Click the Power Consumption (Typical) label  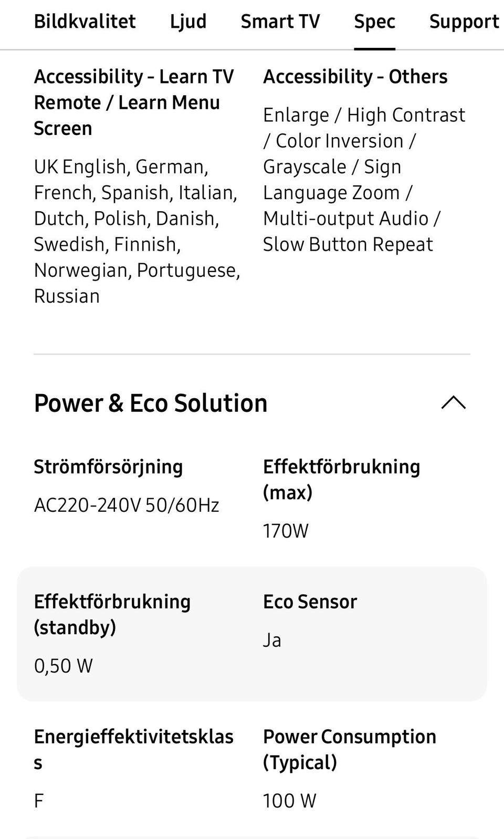point(349,749)
